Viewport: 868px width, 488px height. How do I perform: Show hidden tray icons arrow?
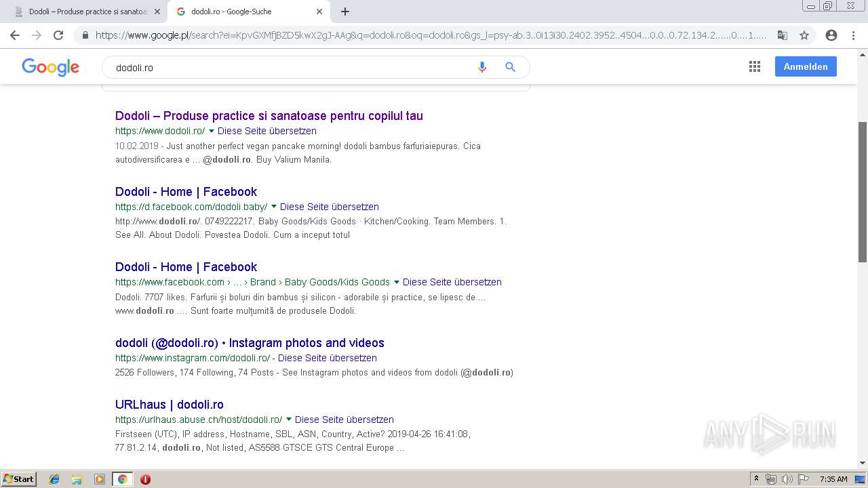pyautogui.click(x=756, y=479)
